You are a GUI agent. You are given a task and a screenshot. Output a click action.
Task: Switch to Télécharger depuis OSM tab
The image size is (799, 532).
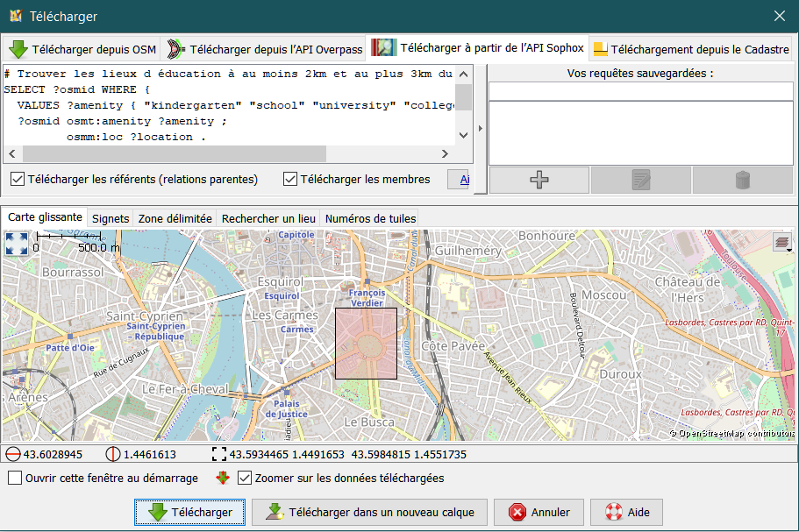tap(82, 49)
